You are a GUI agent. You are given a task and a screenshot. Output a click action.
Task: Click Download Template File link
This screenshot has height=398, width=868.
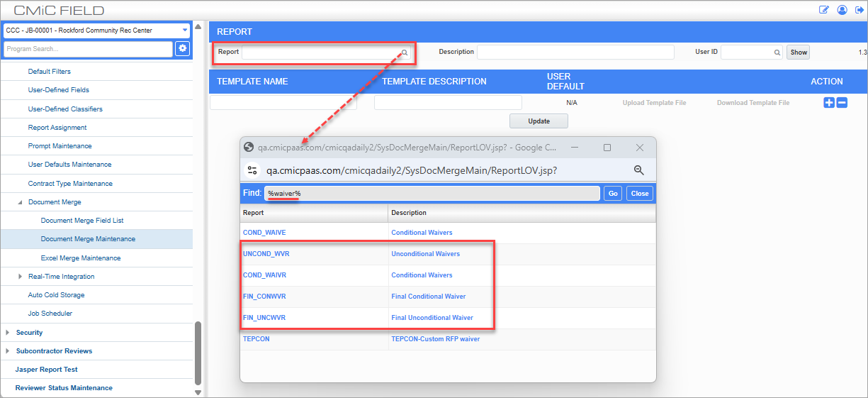click(x=753, y=103)
